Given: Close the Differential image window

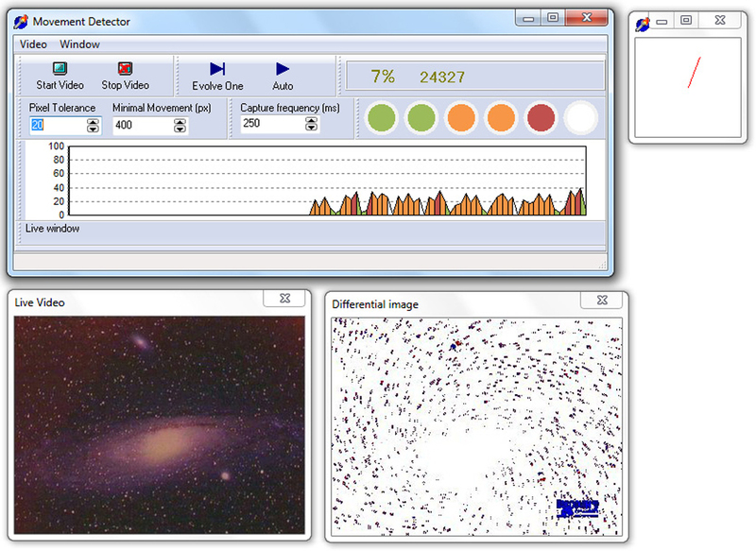Looking at the screenshot, I should [602, 301].
